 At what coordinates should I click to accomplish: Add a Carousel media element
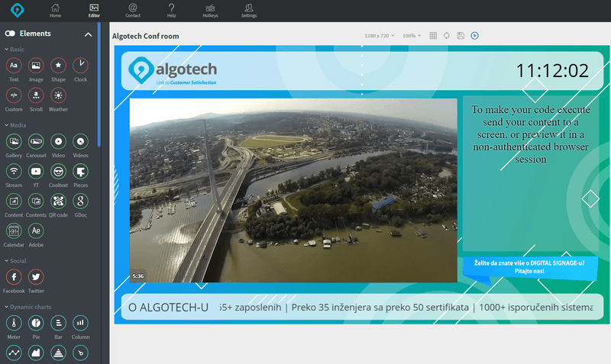tap(36, 141)
